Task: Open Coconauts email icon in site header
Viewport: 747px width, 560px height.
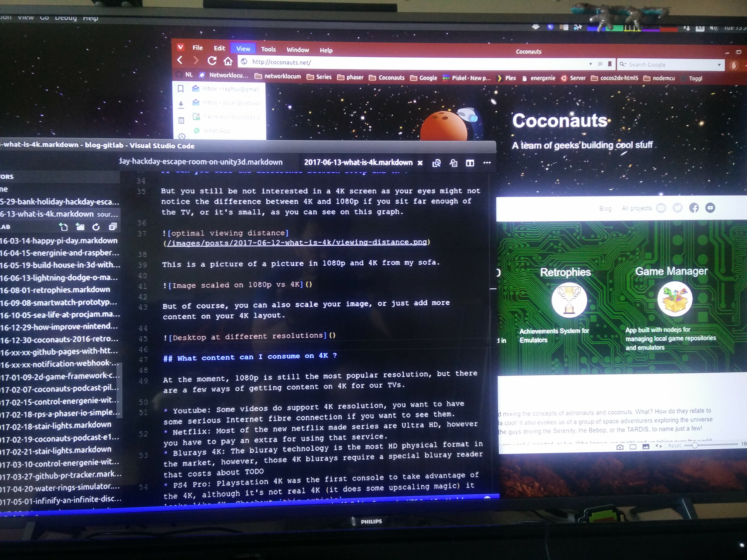Action: tap(661, 208)
